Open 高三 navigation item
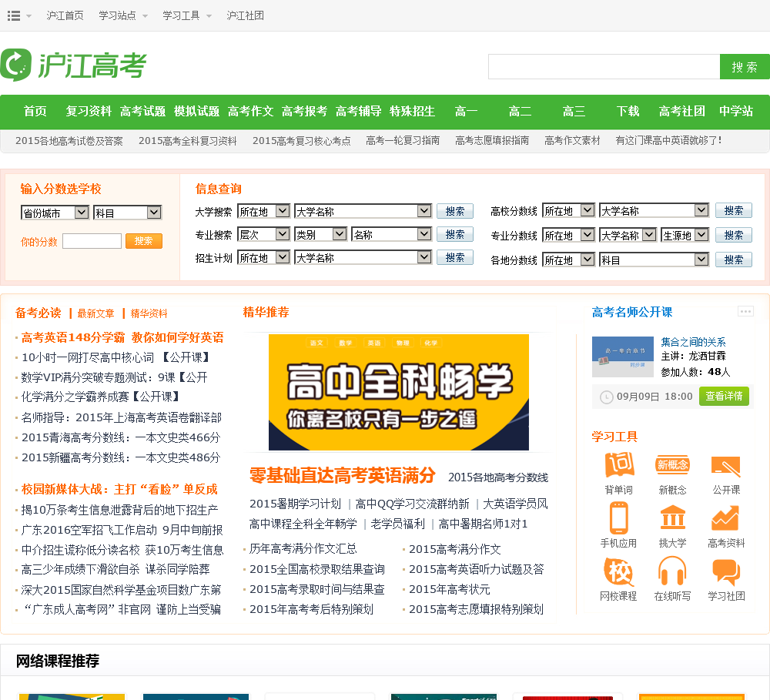 coord(574,112)
